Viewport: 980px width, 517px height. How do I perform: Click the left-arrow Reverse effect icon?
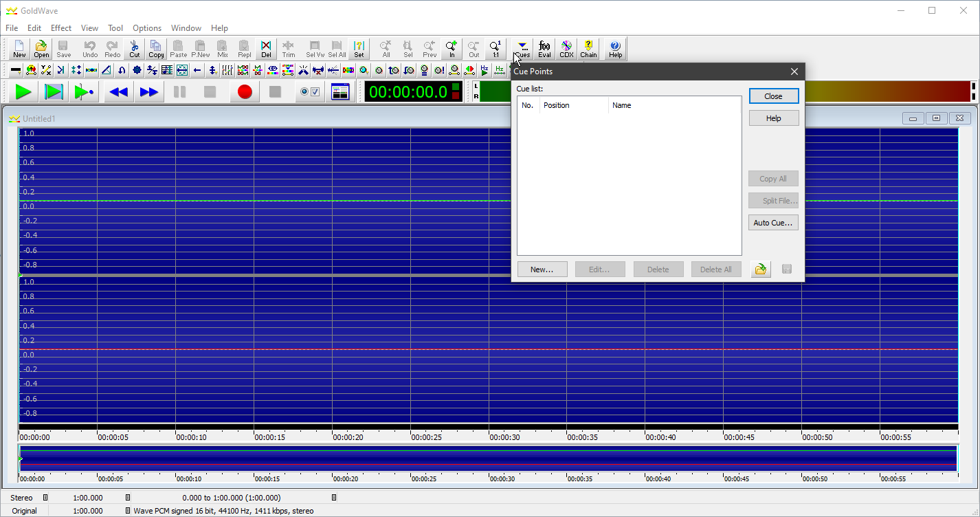(197, 69)
